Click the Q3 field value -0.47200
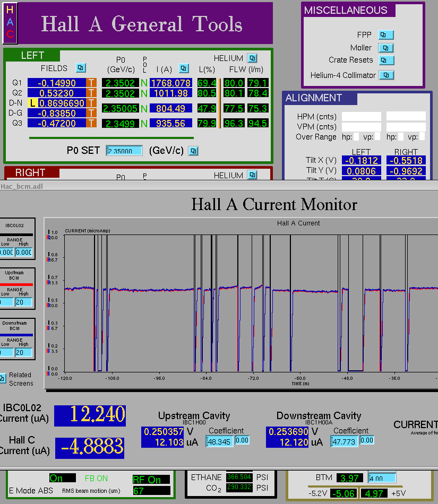438x504 pixels. pos(57,124)
